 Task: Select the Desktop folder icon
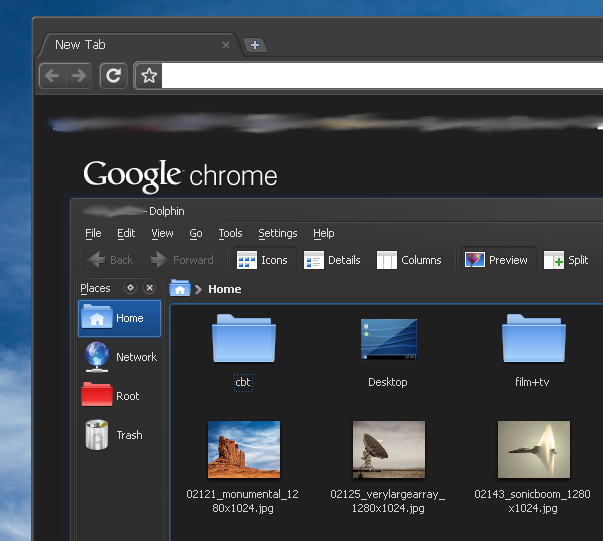(x=388, y=339)
